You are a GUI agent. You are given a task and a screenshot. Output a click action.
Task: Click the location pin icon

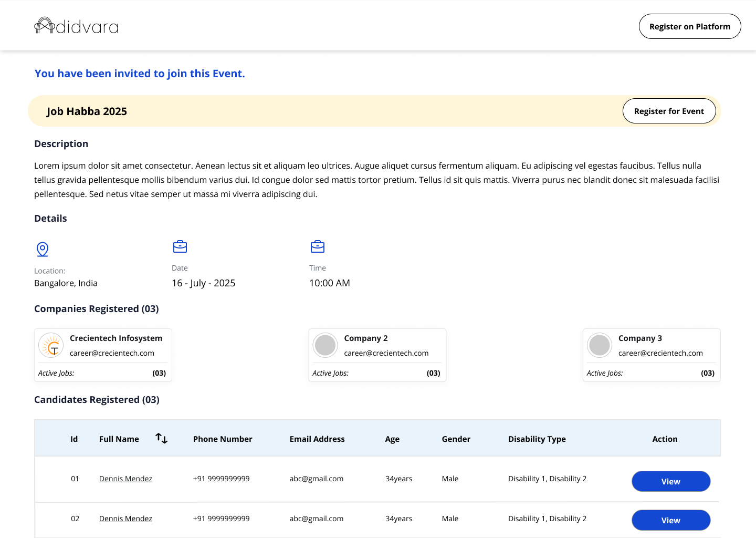(x=43, y=249)
